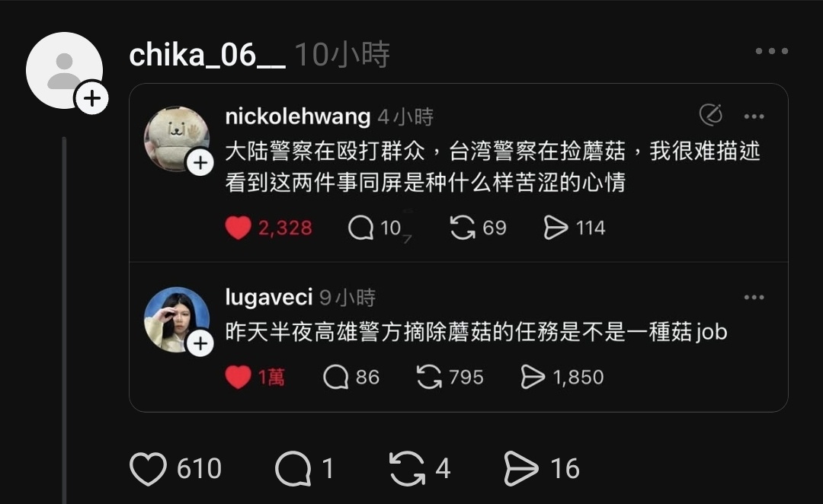Open comments on chika_06__ post
This screenshot has width=823, height=504.
coord(293,468)
